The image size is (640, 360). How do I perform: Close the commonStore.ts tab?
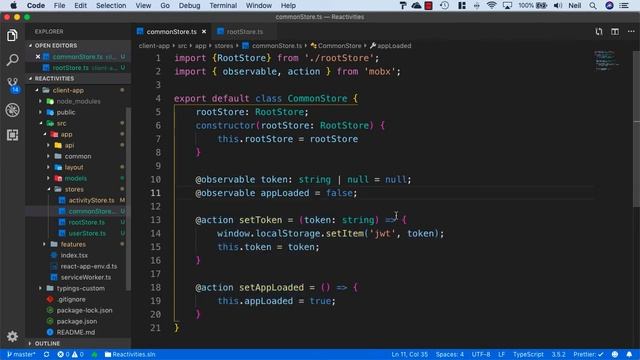point(204,31)
